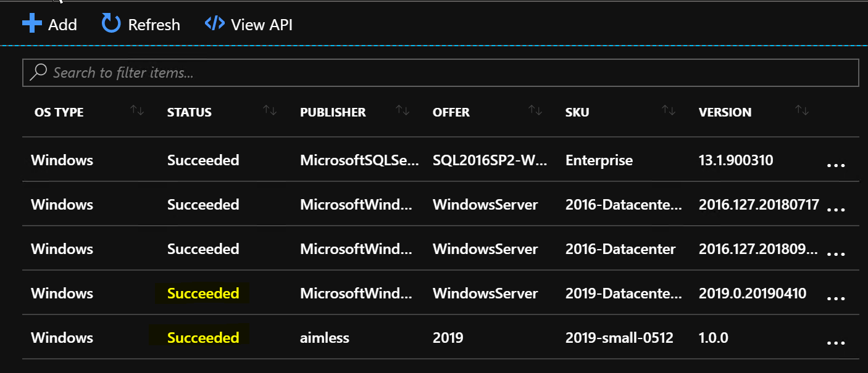Sort by STATUS column arrows

[x=270, y=111]
